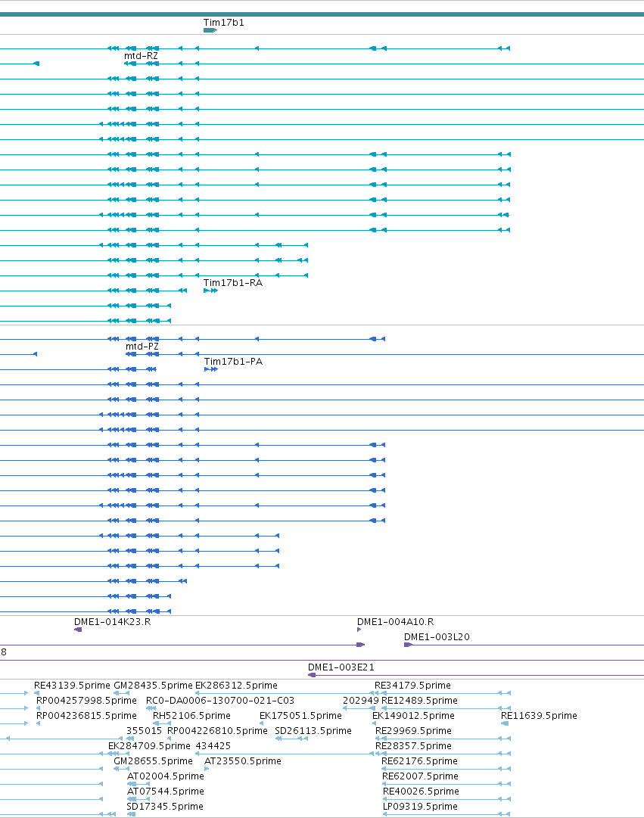
Task: Click the DME1-004A10.R small arrow glyph
Action: pyautogui.click(x=359, y=630)
